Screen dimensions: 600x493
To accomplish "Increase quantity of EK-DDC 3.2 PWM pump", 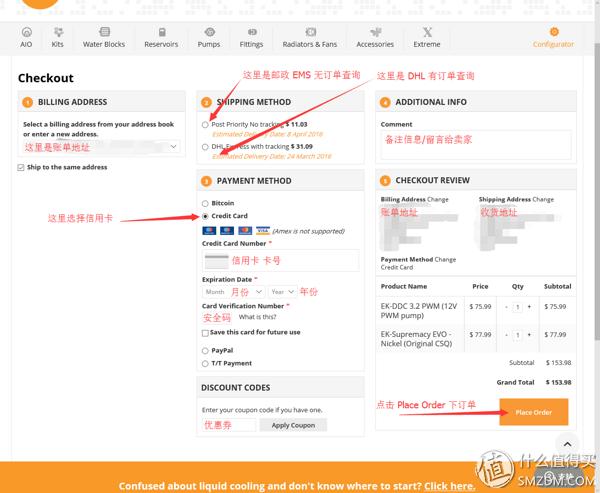I will point(530,307).
